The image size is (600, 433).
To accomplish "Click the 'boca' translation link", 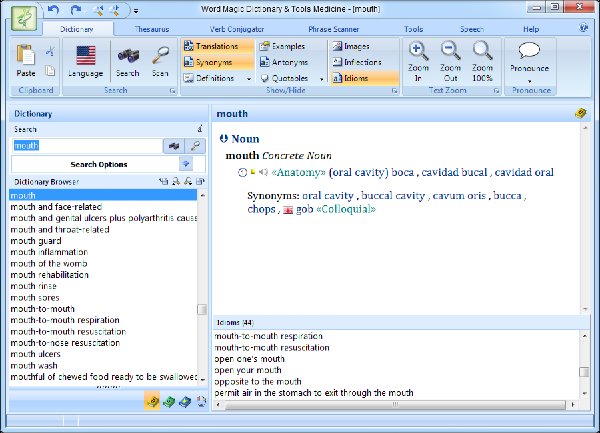I will [403, 173].
